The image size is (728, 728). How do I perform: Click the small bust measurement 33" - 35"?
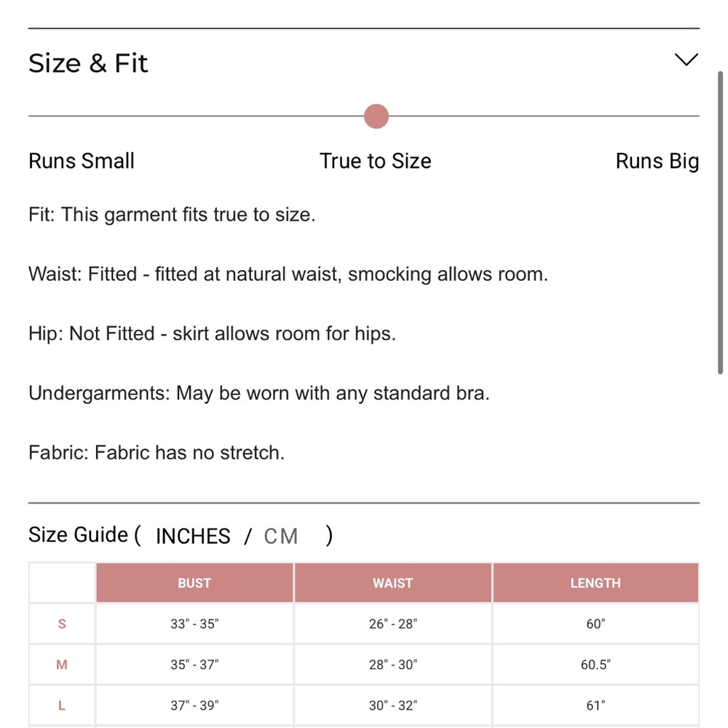click(x=194, y=624)
